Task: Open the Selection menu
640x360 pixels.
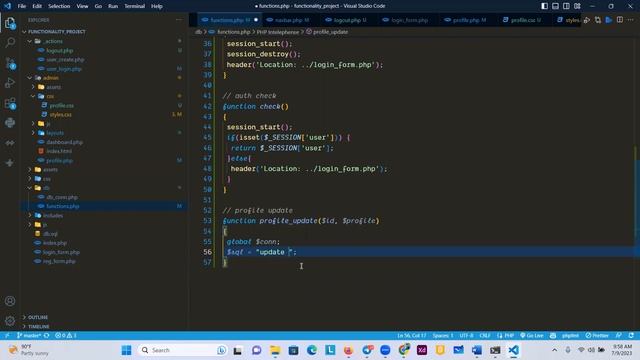Action: tap(59, 6)
